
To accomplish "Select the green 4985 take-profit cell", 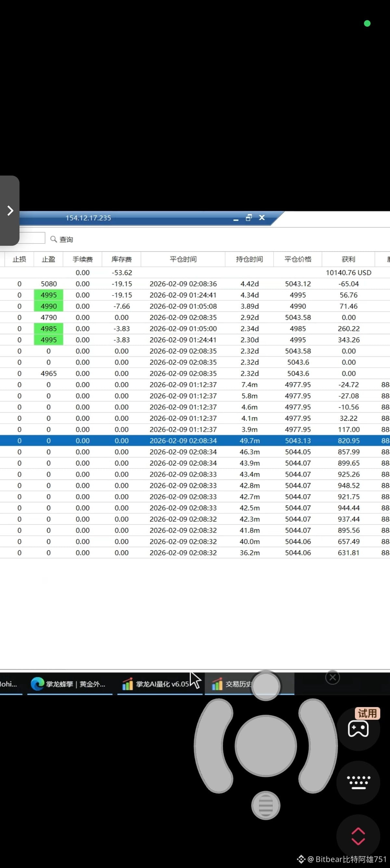I will (48, 329).
